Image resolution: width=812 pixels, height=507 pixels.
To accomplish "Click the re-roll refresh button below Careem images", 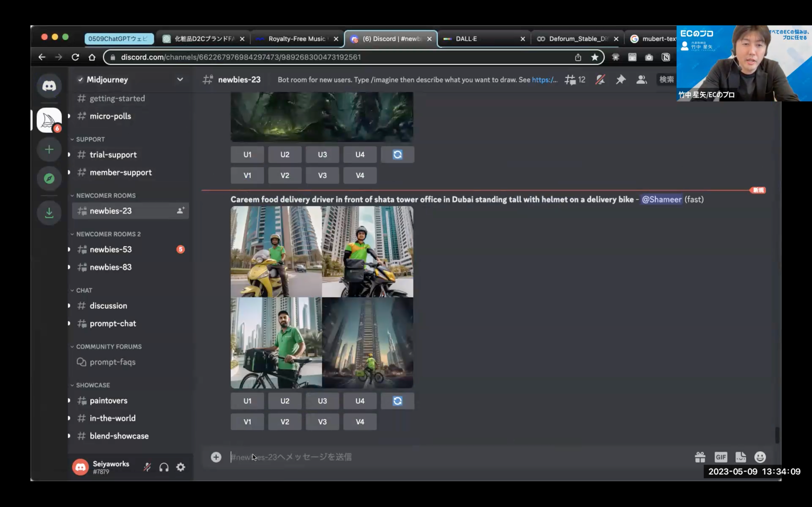I will pos(397,401).
